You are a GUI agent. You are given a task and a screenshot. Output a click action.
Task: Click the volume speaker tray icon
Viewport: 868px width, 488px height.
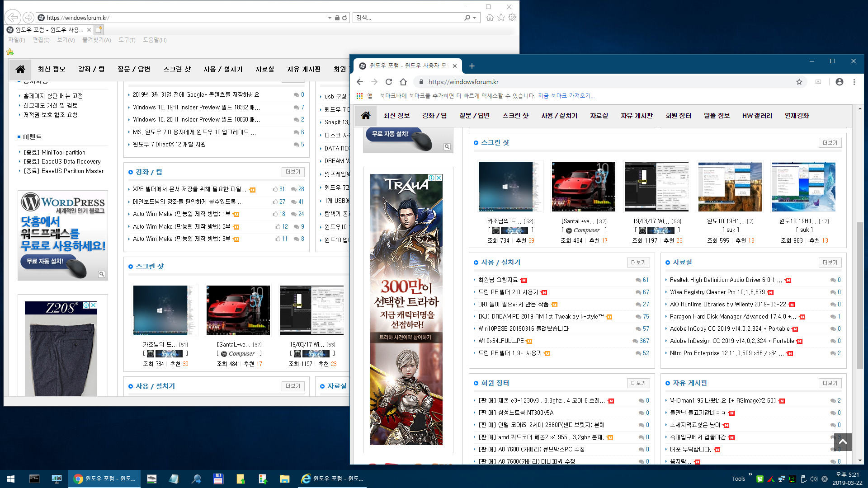[x=814, y=479]
